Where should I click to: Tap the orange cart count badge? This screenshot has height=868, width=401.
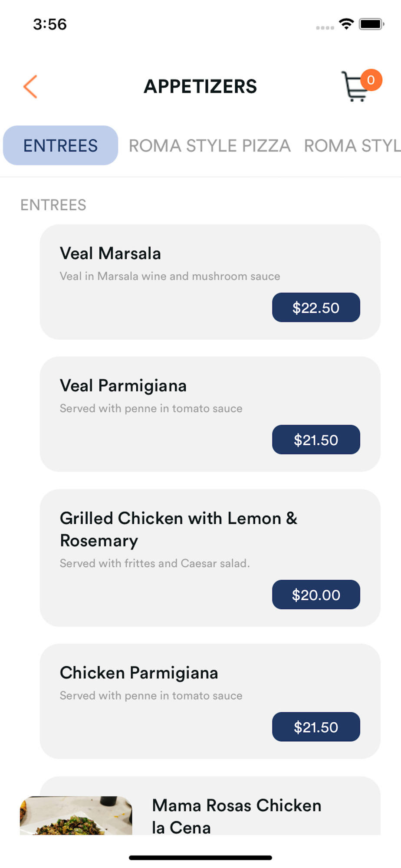tap(371, 80)
